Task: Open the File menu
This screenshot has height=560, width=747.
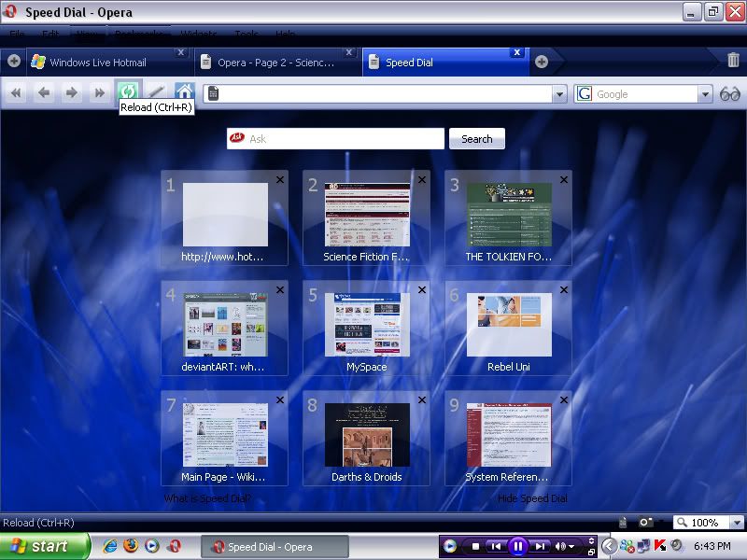Action: [17, 34]
